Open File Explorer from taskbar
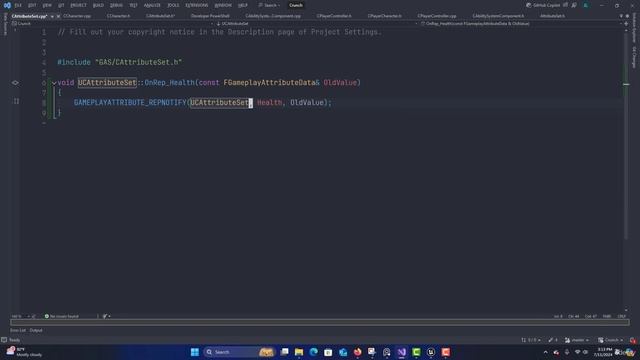This screenshot has width=640, height=360. click(299, 352)
